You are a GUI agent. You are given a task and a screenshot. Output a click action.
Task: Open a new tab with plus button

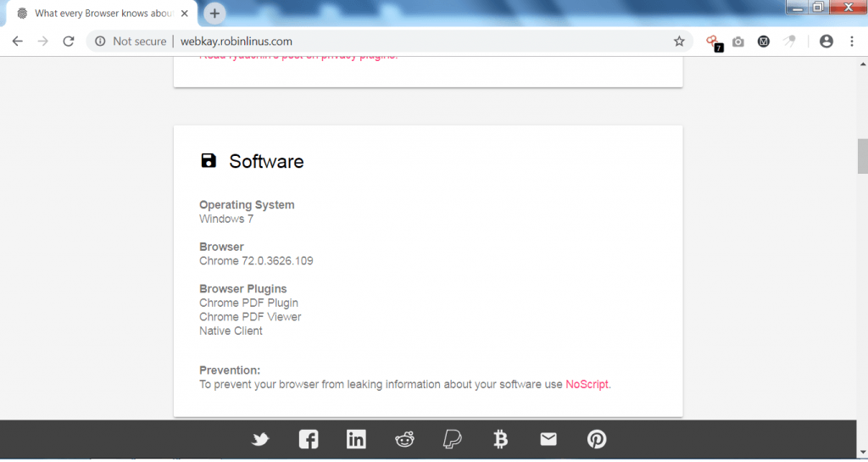coord(214,14)
